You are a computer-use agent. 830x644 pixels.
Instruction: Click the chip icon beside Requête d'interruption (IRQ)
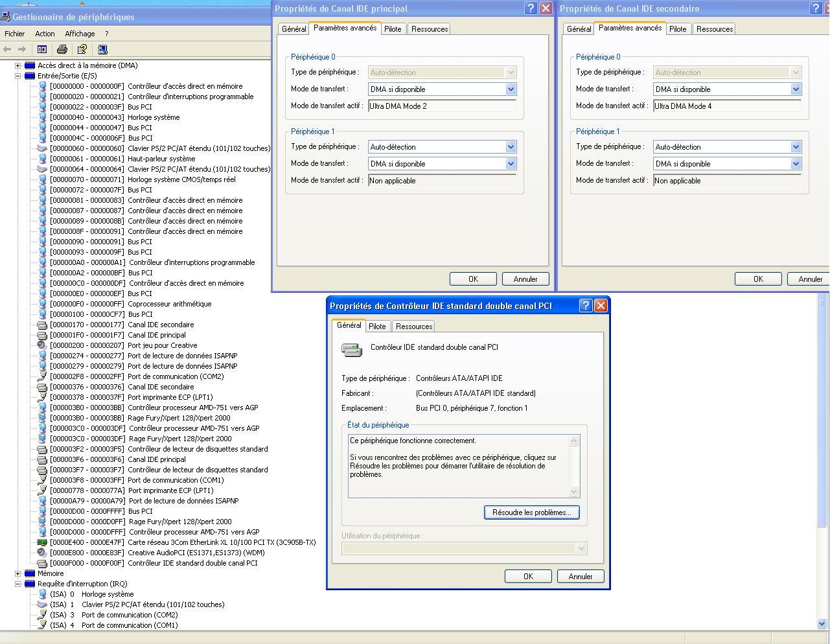point(30,584)
